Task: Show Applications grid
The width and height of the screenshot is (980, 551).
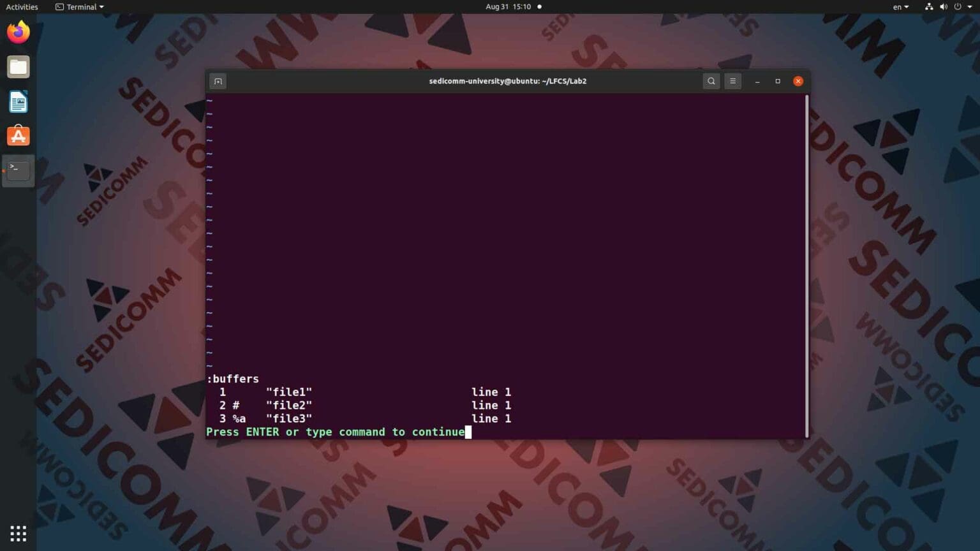Action: 18,533
